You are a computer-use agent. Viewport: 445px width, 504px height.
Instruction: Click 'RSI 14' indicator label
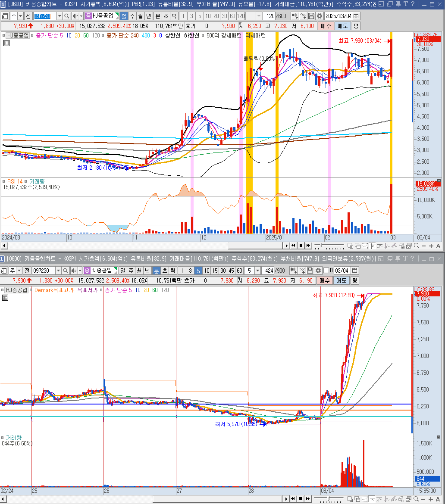tap(15, 181)
